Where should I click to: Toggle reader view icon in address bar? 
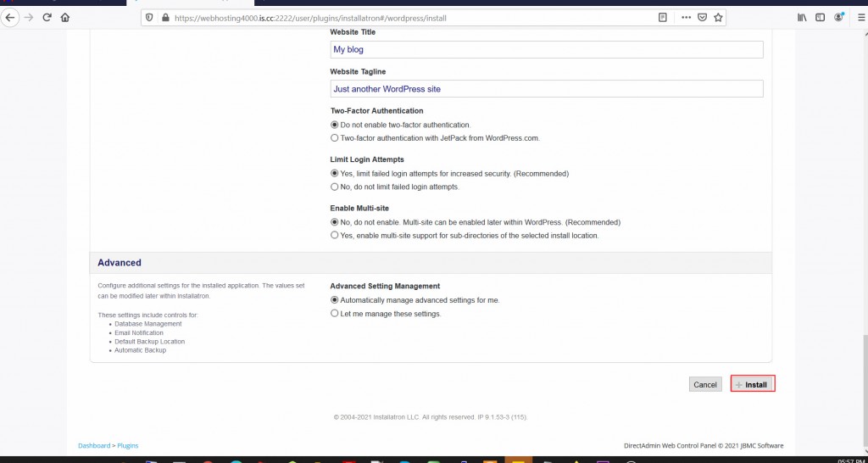(x=663, y=18)
